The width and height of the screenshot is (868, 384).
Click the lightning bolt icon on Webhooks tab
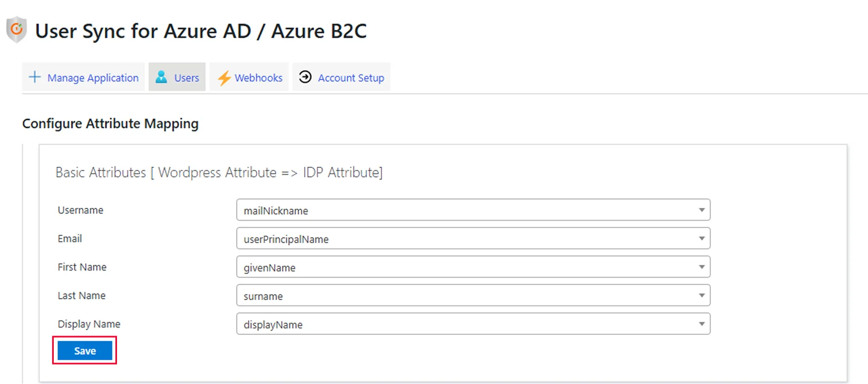[x=224, y=78]
